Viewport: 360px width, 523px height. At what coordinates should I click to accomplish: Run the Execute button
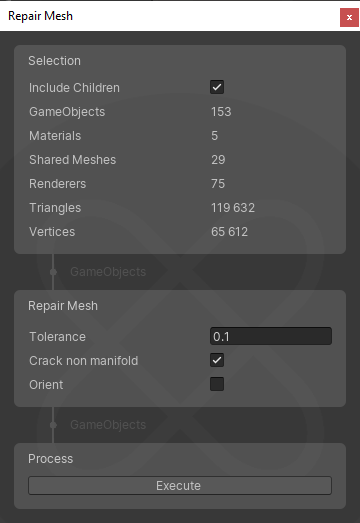pos(180,486)
